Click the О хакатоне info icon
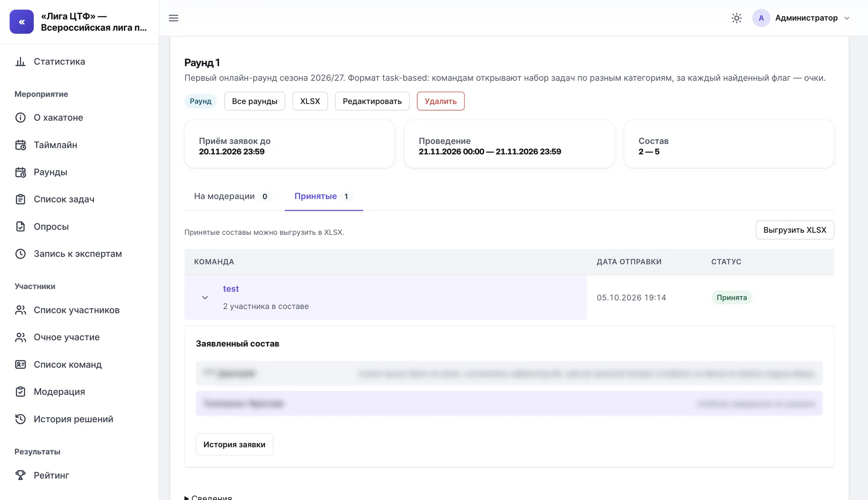Image resolution: width=868 pixels, height=500 pixels. click(20, 118)
